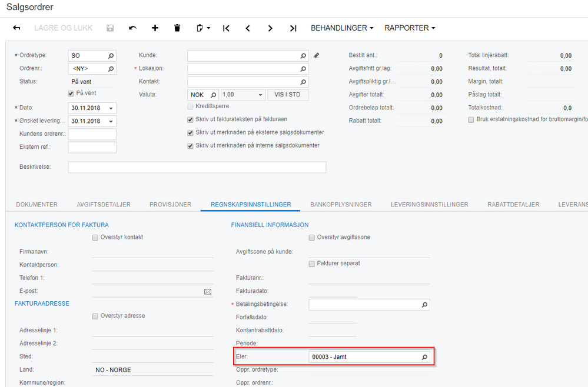The width and height of the screenshot is (588, 387).
Task: Open the Kunde lookup magnifier
Action: pyautogui.click(x=303, y=56)
